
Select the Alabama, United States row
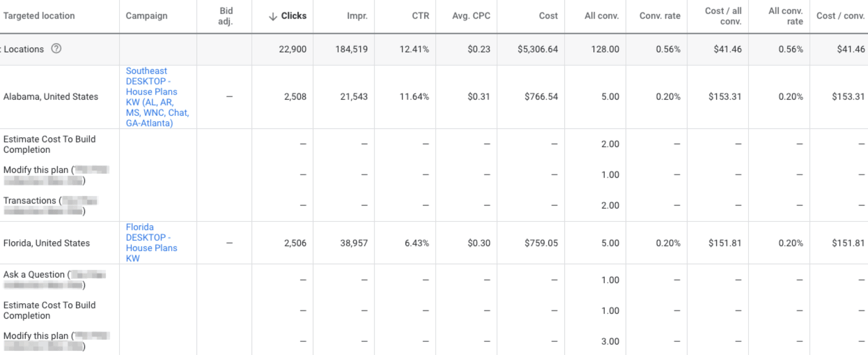(51, 97)
